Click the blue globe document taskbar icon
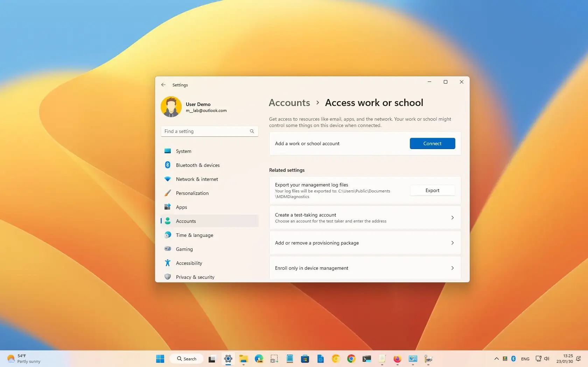Image resolution: width=588 pixels, height=367 pixels. (x=321, y=359)
